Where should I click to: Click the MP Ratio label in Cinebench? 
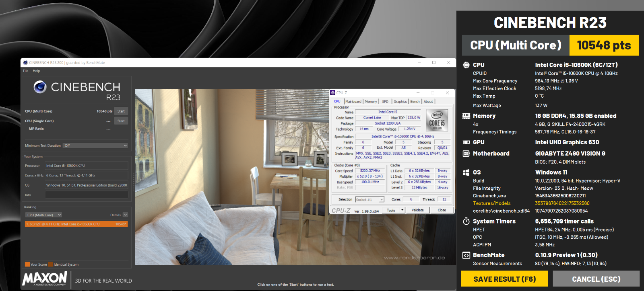click(36, 129)
